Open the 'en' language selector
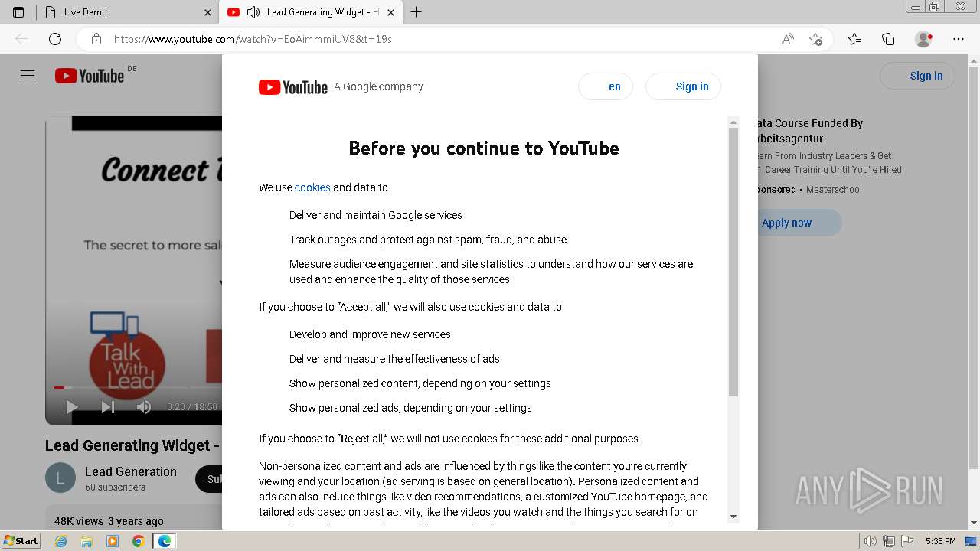Image resolution: width=980 pixels, height=551 pixels. 606,86
